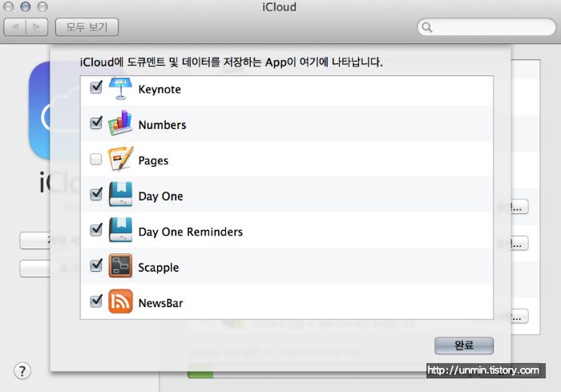Click the Day One Reminders icon
The width and height of the screenshot is (561, 392).
click(x=120, y=230)
